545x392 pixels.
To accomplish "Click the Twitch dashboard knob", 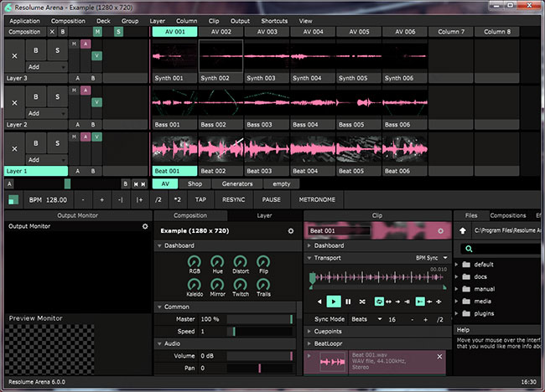I will point(240,285).
